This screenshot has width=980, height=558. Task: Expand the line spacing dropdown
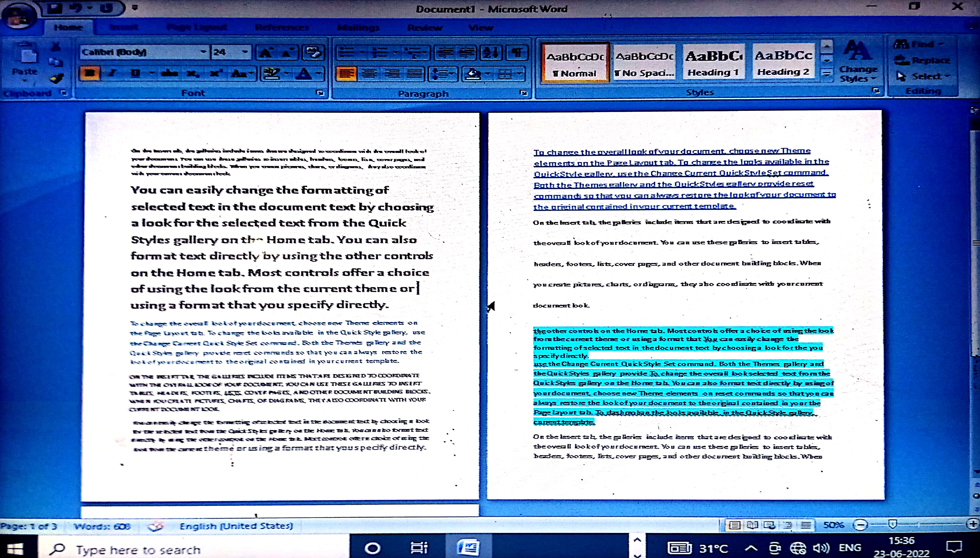coord(452,74)
